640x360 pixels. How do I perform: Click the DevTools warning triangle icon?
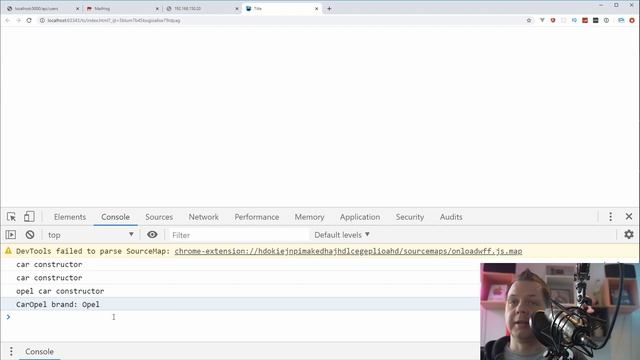click(x=8, y=251)
